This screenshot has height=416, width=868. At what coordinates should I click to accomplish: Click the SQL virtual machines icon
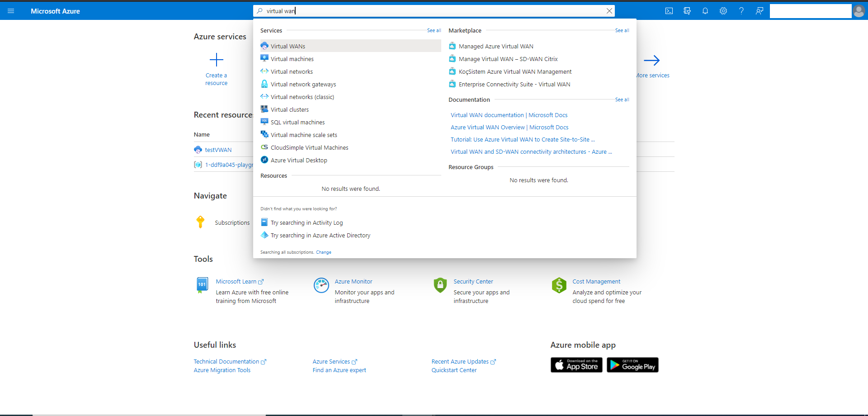click(x=264, y=122)
